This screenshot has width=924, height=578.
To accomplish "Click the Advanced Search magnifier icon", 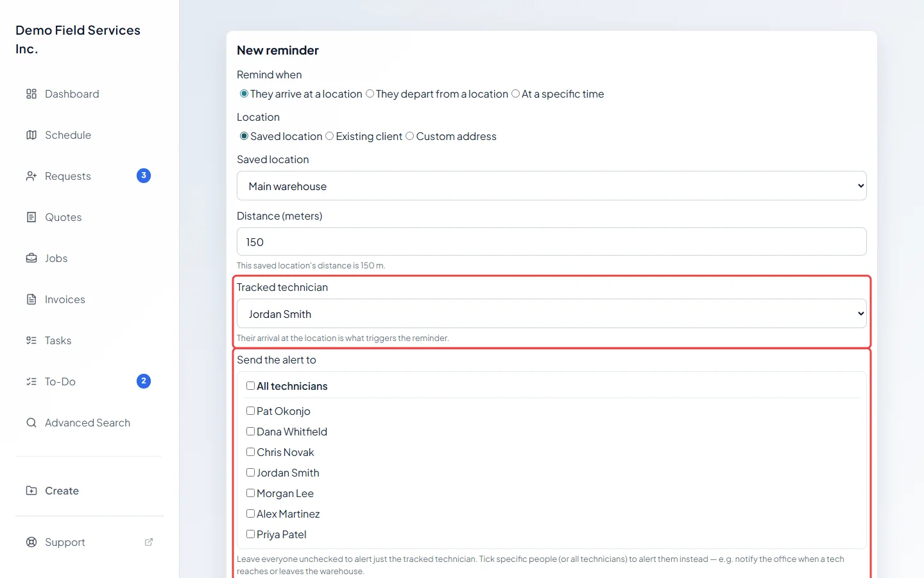I will coord(31,423).
